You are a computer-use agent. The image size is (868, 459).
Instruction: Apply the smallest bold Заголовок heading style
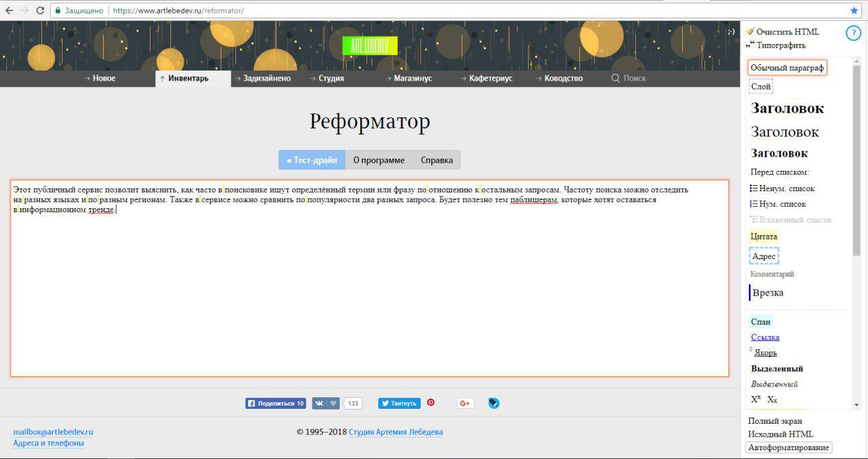pyautogui.click(x=779, y=153)
